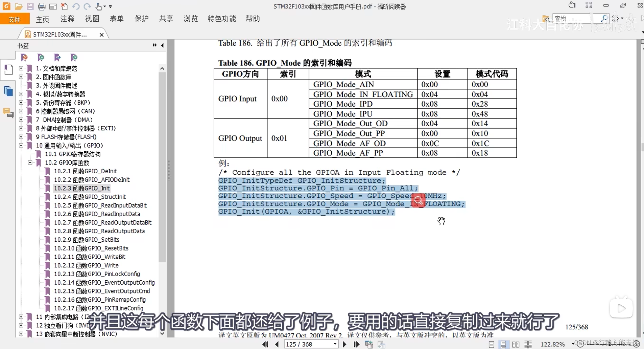Expand bookmark 7 DMA控制器
644x349 pixels.
point(21,120)
